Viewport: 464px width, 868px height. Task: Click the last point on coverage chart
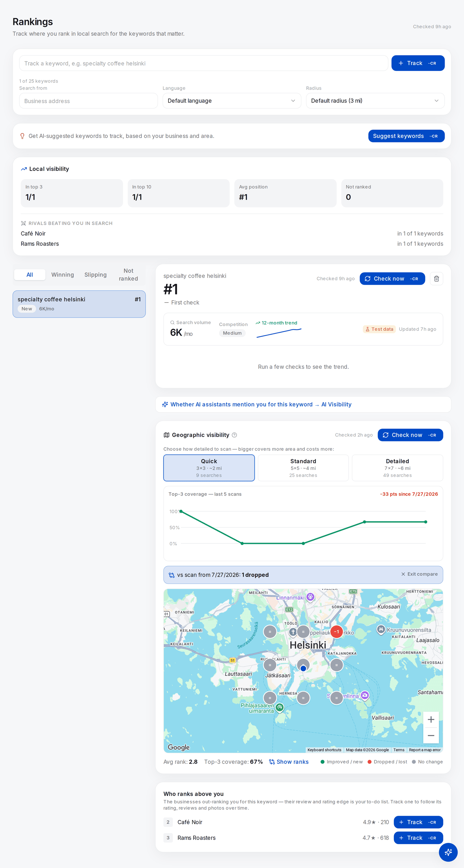pos(426,522)
